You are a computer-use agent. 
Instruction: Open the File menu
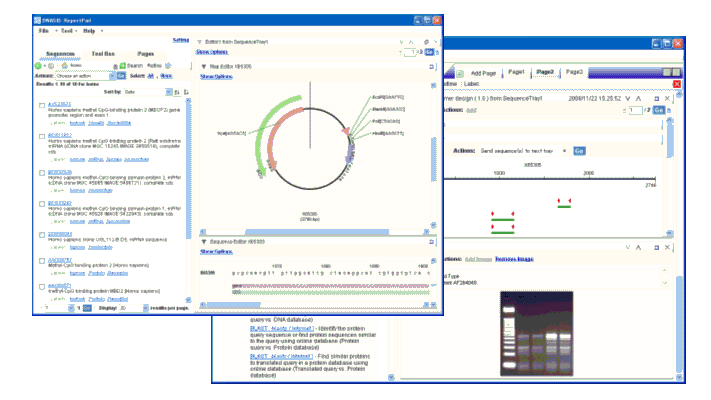(44, 31)
